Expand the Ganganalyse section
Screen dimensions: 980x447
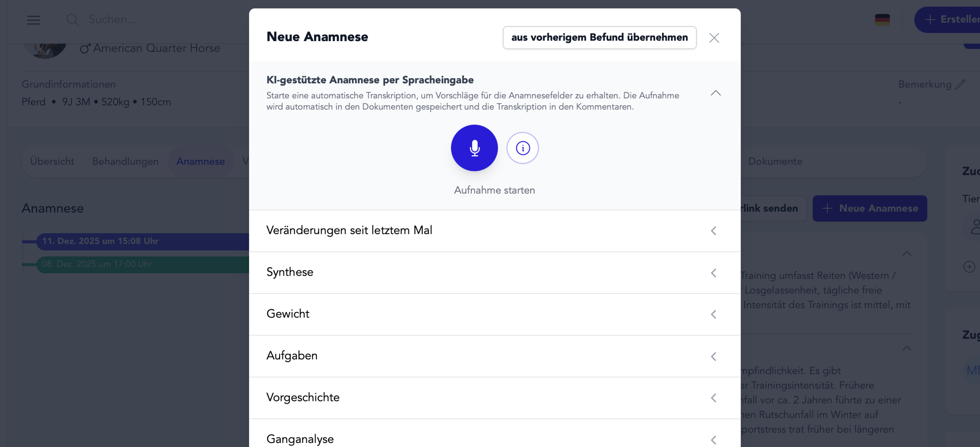[714, 440]
